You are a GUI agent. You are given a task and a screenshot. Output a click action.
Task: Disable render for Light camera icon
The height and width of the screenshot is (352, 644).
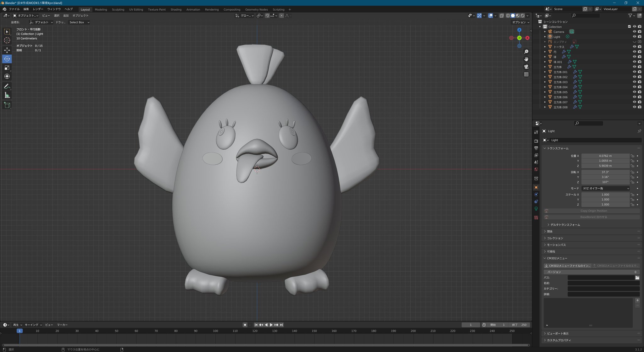pos(640,37)
